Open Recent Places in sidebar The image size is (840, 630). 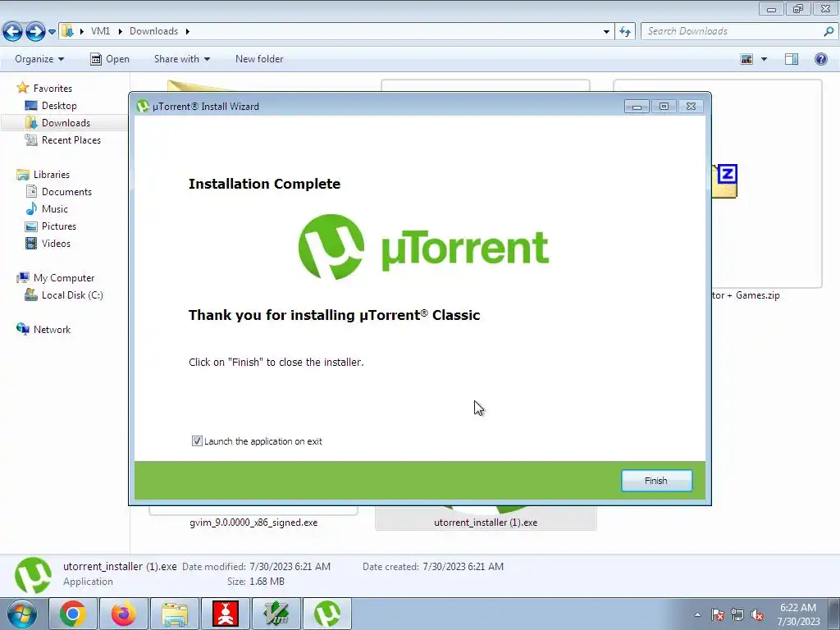pyautogui.click(x=71, y=139)
